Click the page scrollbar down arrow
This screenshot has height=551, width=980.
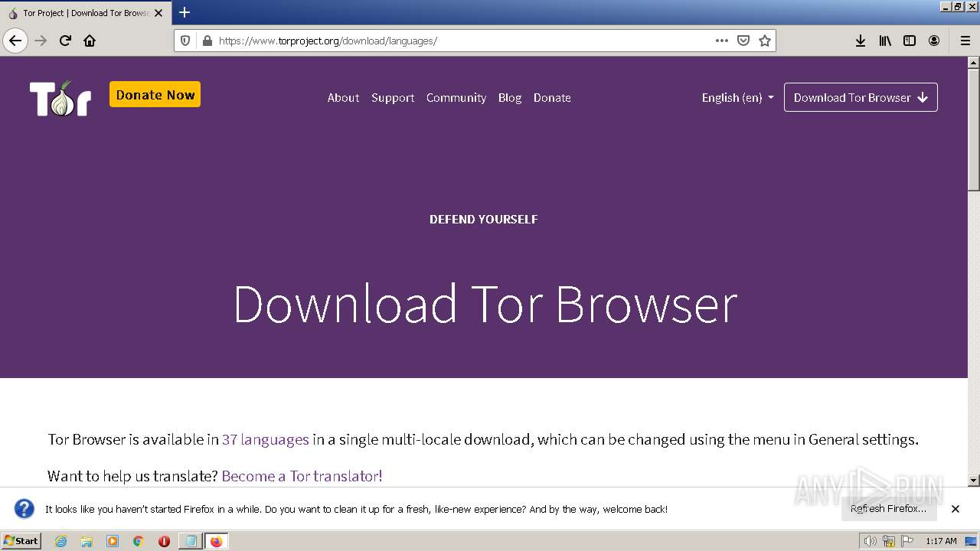(974, 481)
